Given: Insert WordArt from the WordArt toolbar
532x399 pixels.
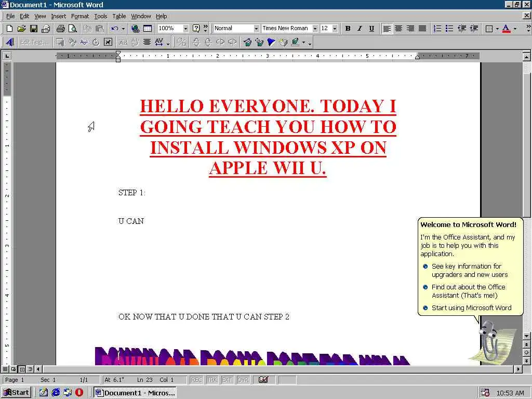Looking at the screenshot, I should [x=9, y=42].
